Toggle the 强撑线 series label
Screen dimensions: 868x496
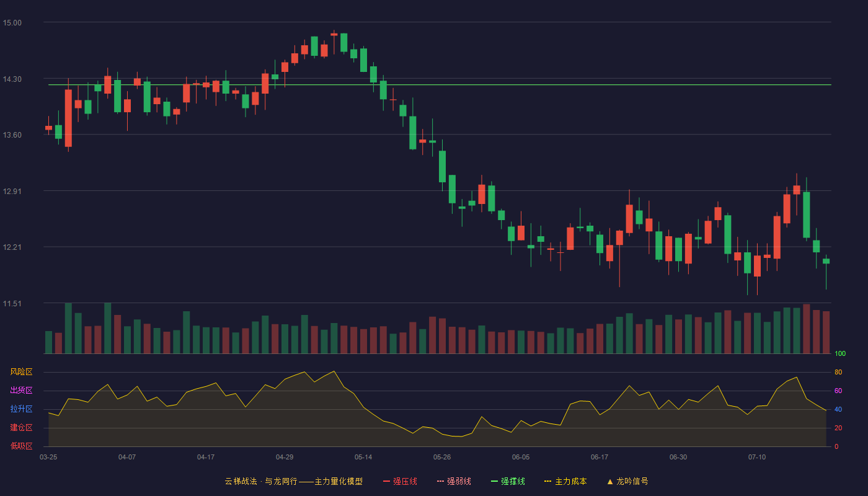[513, 481]
